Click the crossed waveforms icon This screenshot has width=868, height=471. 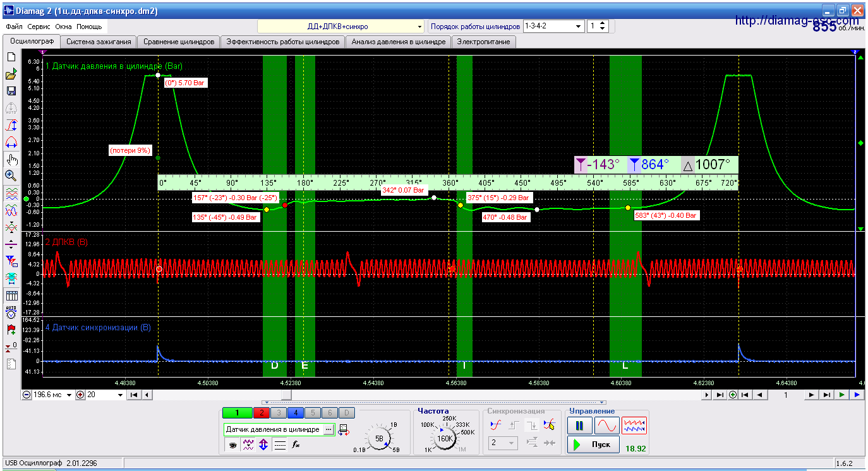click(x=11, y=227)
